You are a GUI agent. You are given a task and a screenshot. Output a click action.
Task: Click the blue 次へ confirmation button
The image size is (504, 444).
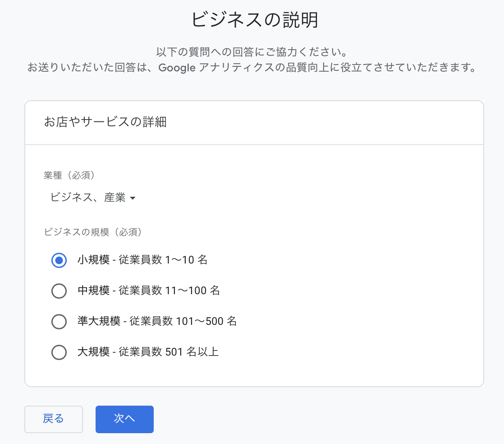click(x=124, y=419)
